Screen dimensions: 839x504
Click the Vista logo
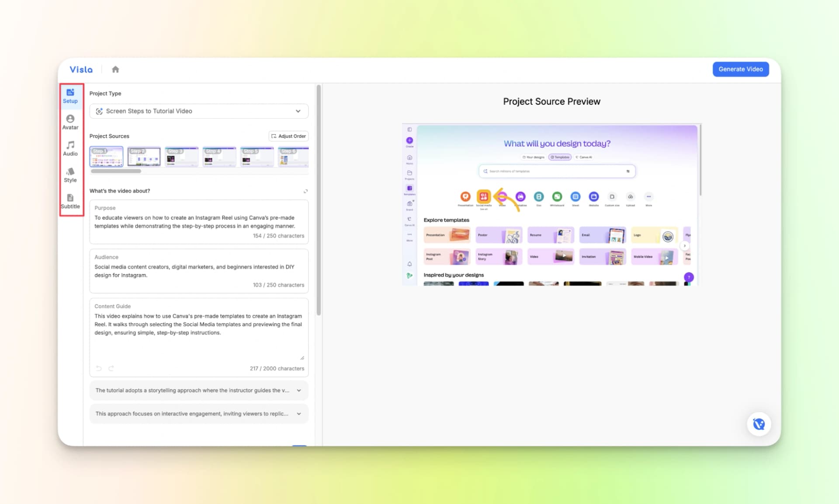(81, 69)
